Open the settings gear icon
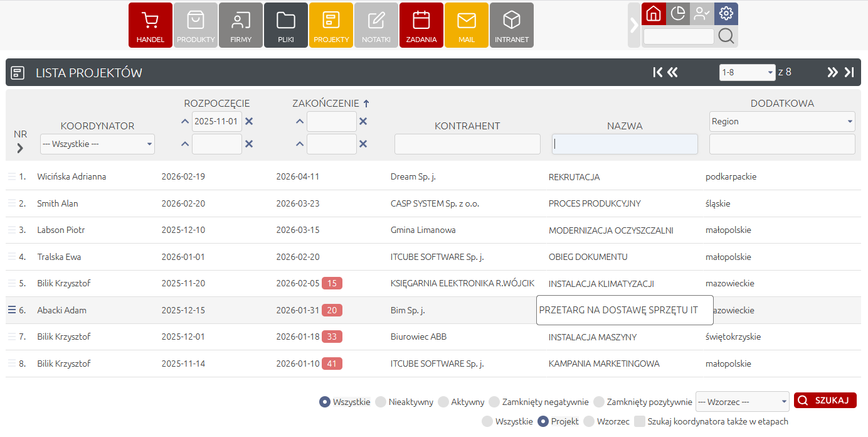The image size is (868, 437). (726, 14)
